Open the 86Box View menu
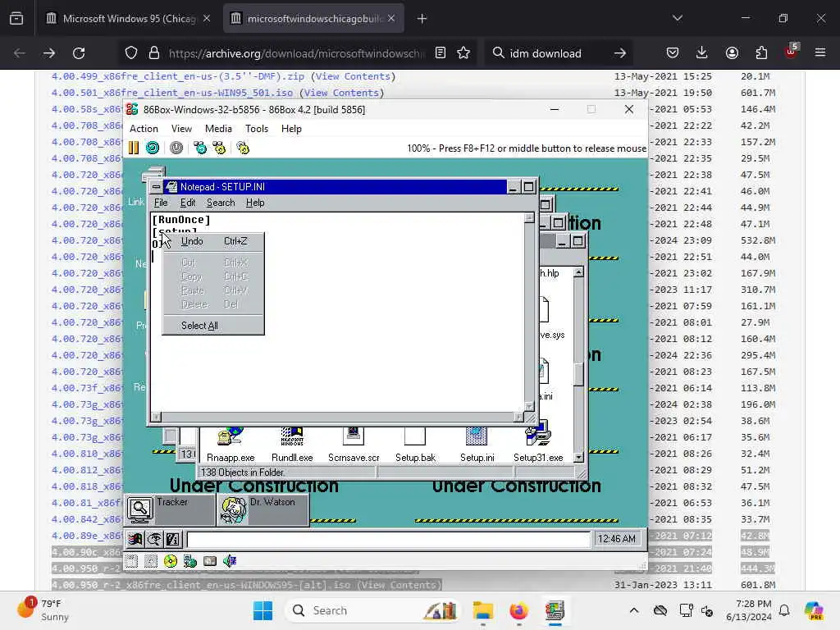 point(181,129)
